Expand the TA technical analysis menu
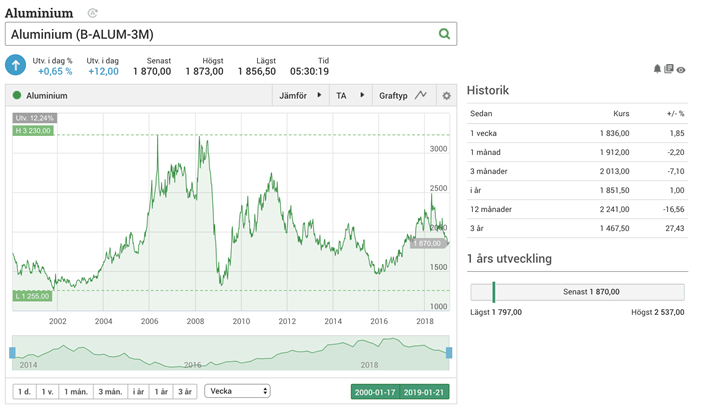The image size is (720, 412). [x=350, y=96]
